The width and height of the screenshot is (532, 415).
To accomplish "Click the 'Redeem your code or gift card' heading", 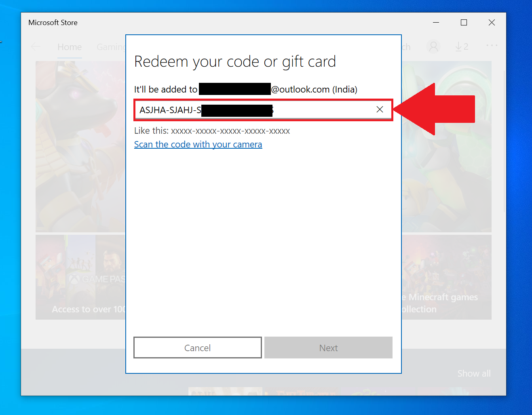I will [235, 62].
